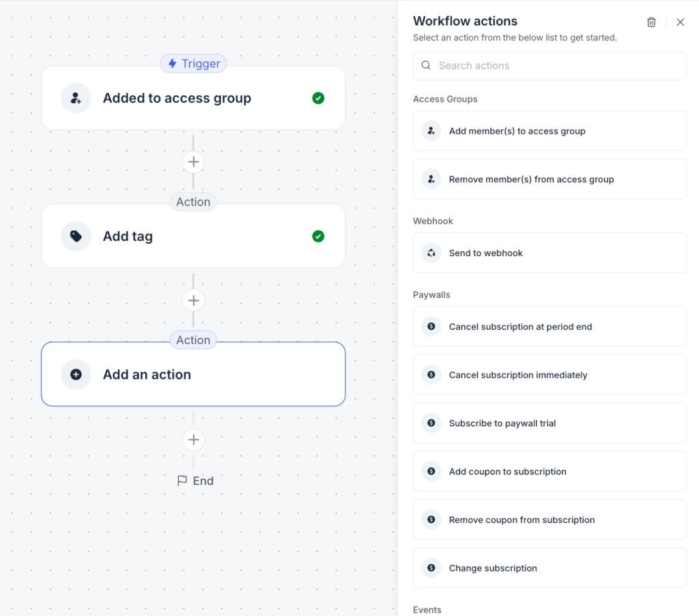Open the Add an action step
The height and width of the screenshot is (616, 699).
click(x=193, y=374)
